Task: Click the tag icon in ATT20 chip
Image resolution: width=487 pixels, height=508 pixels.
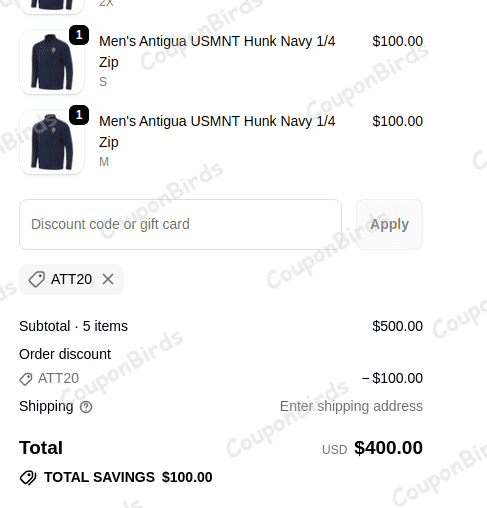Action: coord(37,279)
